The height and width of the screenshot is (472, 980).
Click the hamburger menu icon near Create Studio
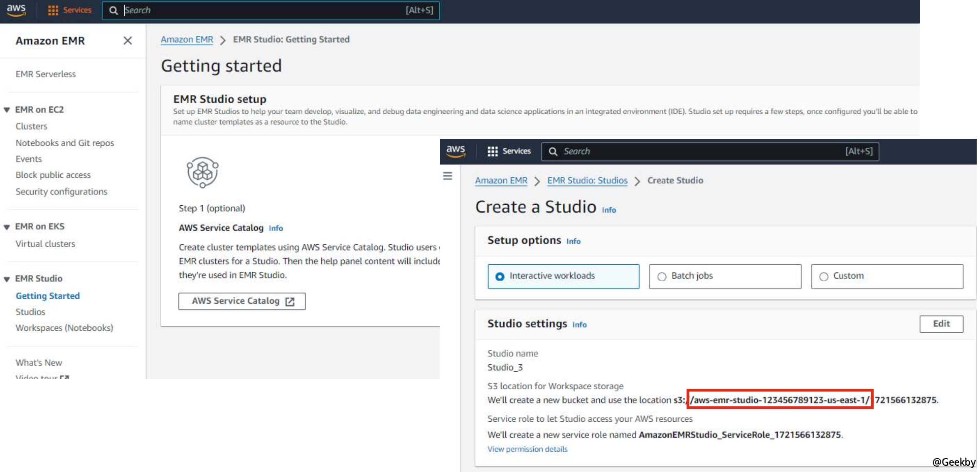[x=448, y=176]
